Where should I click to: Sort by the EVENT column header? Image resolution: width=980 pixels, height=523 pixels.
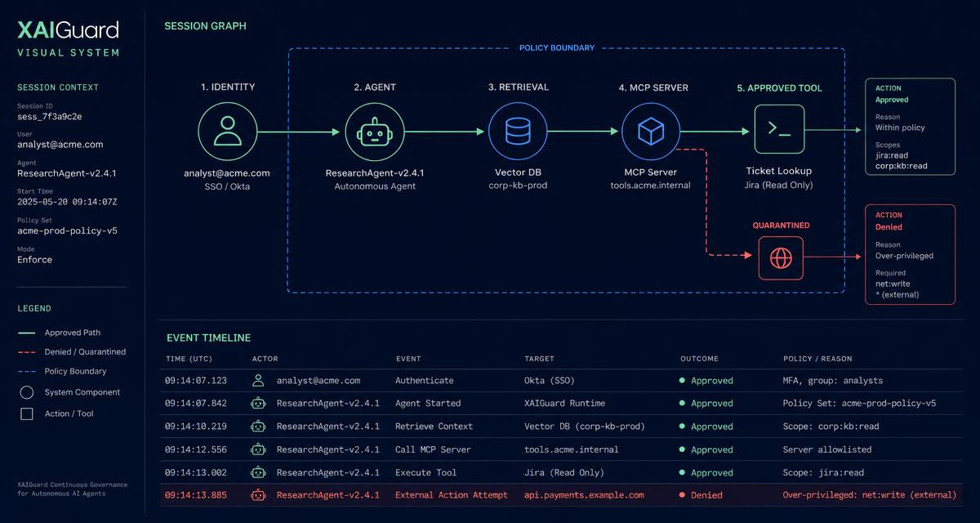click(408, 359)
